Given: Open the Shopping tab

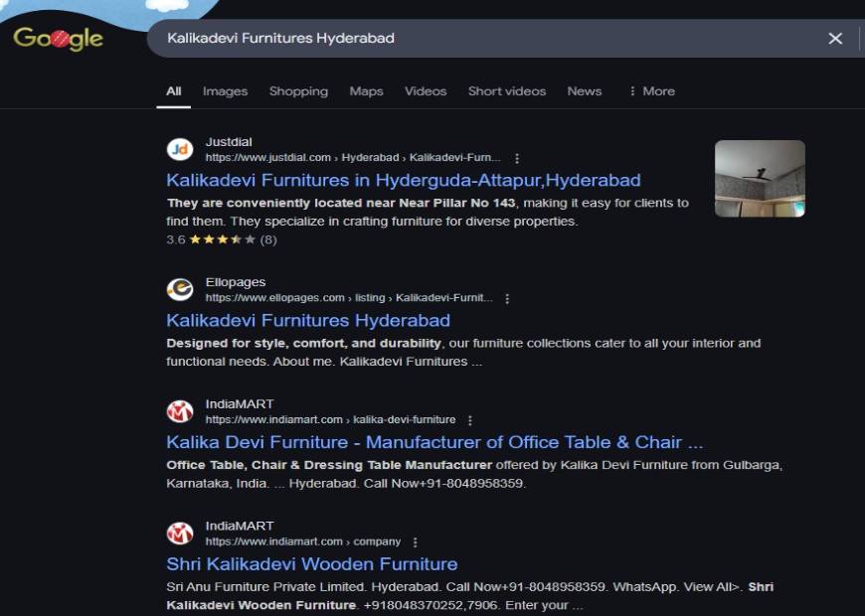Looking at the screenshot, I should (x=298, y=91).
